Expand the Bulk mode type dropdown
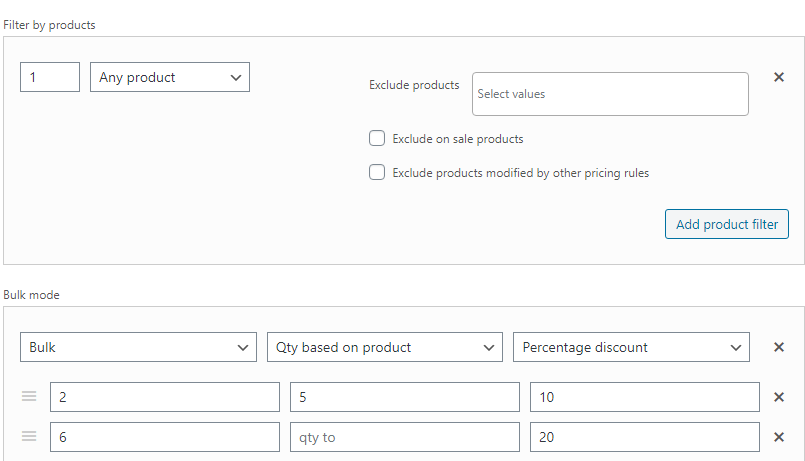This screenshot has height=461, width=805. [138, 347]
